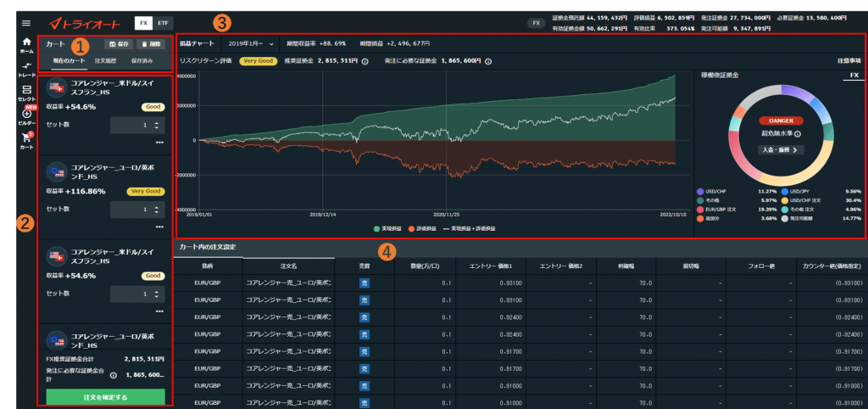The image size is (868, 409).
Task: Click the FX pill badge in the header
Action: 536,23
